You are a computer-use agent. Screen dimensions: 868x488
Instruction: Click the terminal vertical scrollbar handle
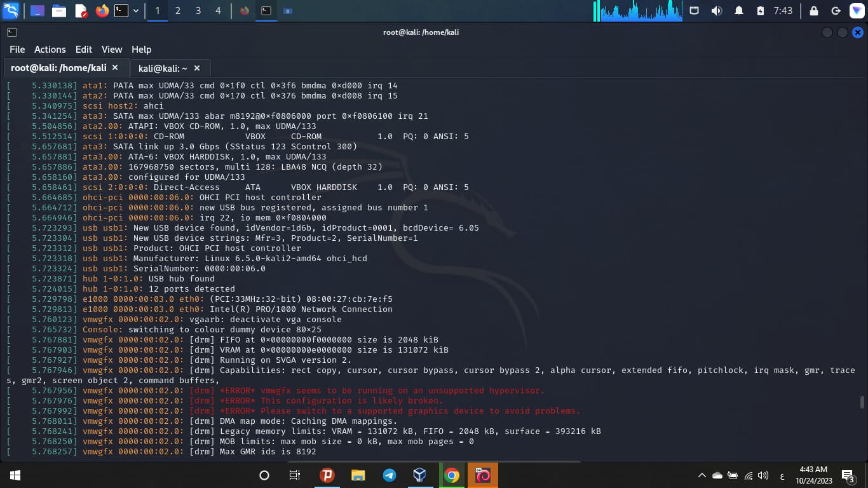pos(862,402)
